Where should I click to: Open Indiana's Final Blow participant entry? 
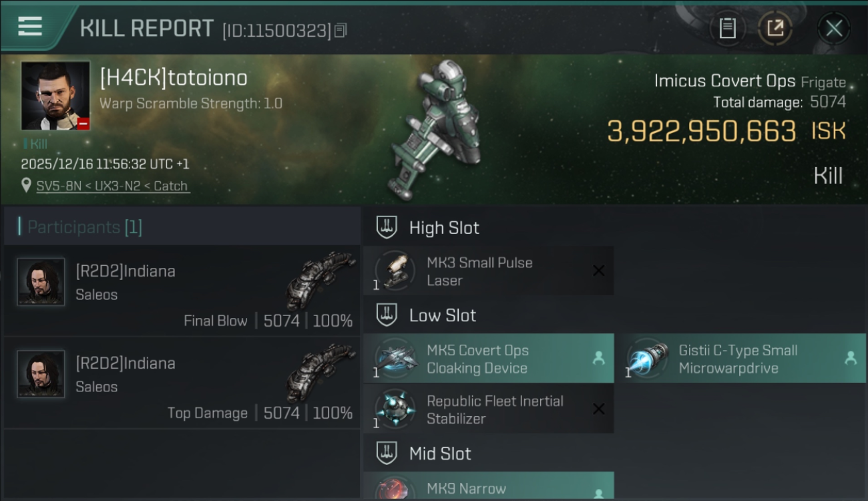coord(182,290)
